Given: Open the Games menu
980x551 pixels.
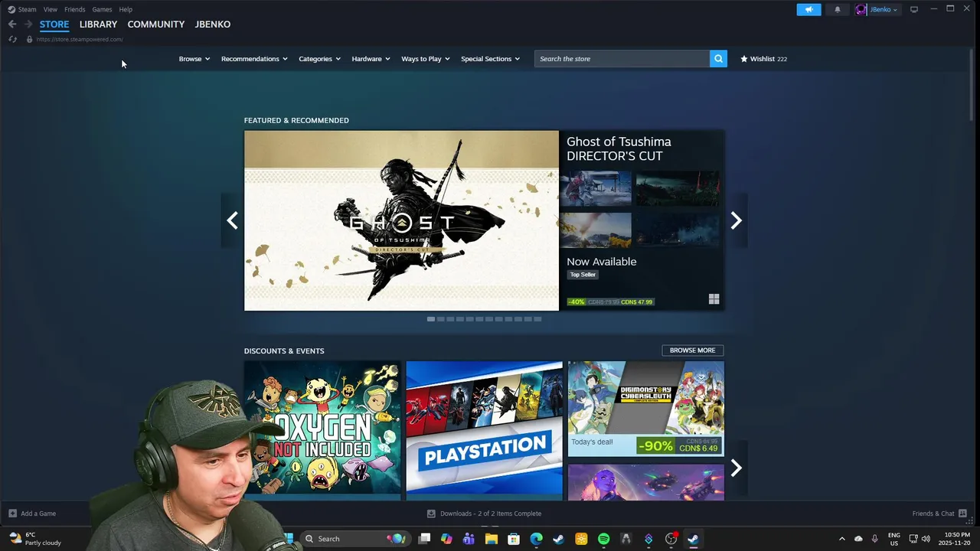Looking at the screenshot, I should pos(102,9).
